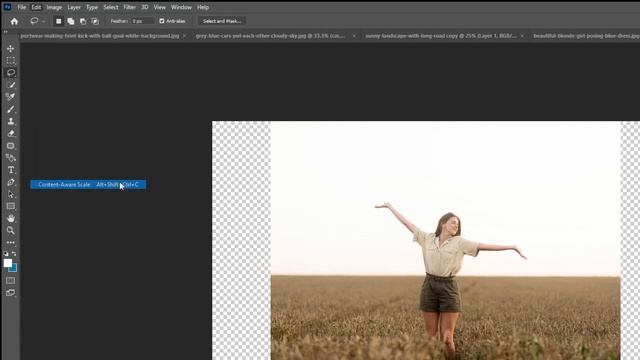The height and width of the screenshot is (360, 640).
Task: Toggle Quick Mask mode
Action: [x=11, y=281]
